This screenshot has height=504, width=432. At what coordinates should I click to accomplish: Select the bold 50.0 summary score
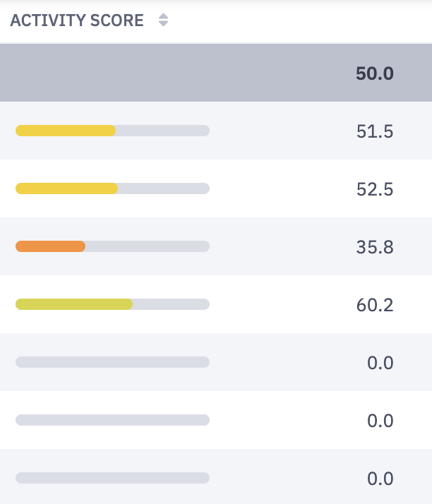(x=374, y=73)
